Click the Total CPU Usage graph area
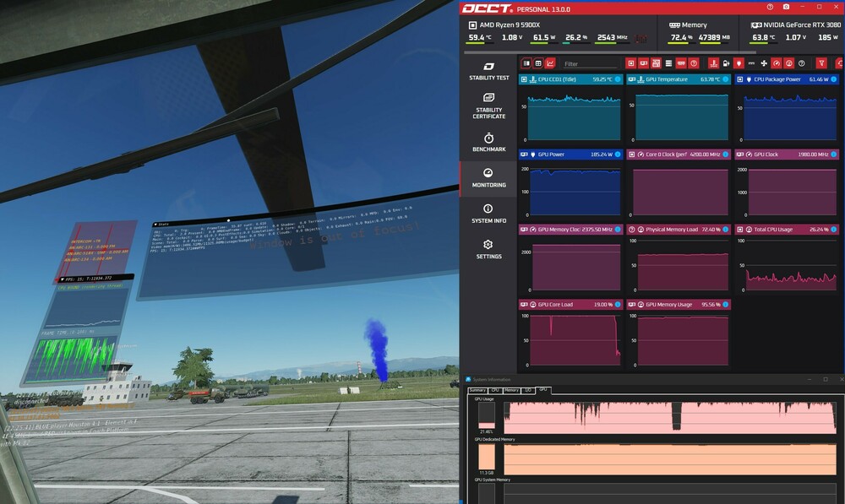845x504 pixels. [791, 265]
